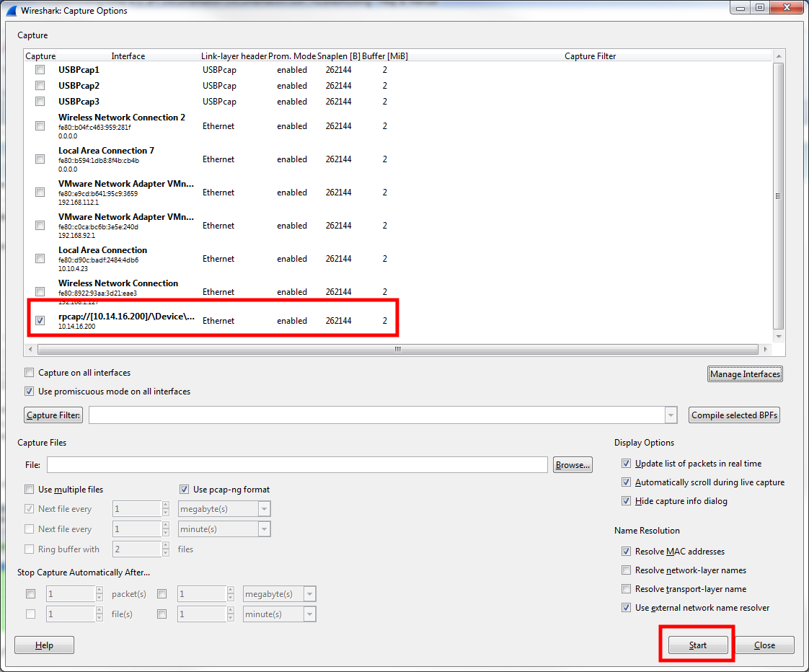Toggle Use pcap-ng format checkbox
The height and width of the screenshot is (672, 809).
[x=184, y=490]
